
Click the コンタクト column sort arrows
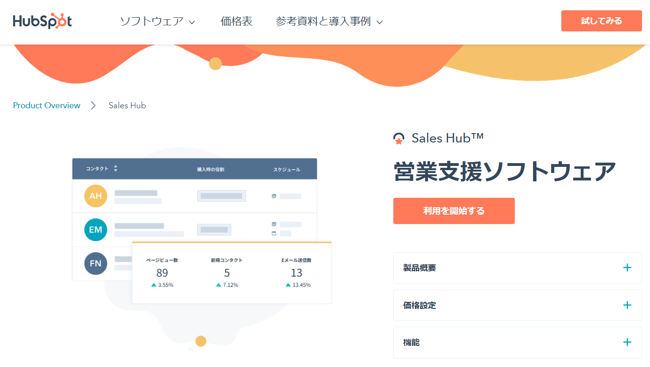tap(116, 168)
